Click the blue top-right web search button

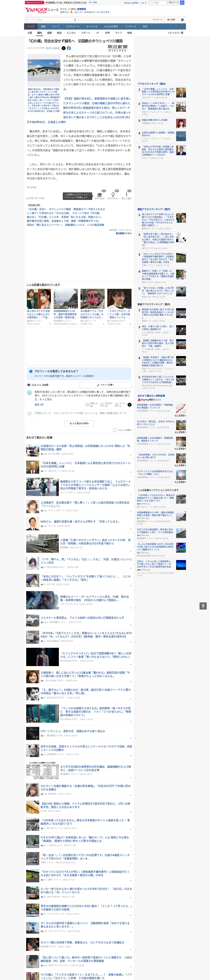click(182, 3)
